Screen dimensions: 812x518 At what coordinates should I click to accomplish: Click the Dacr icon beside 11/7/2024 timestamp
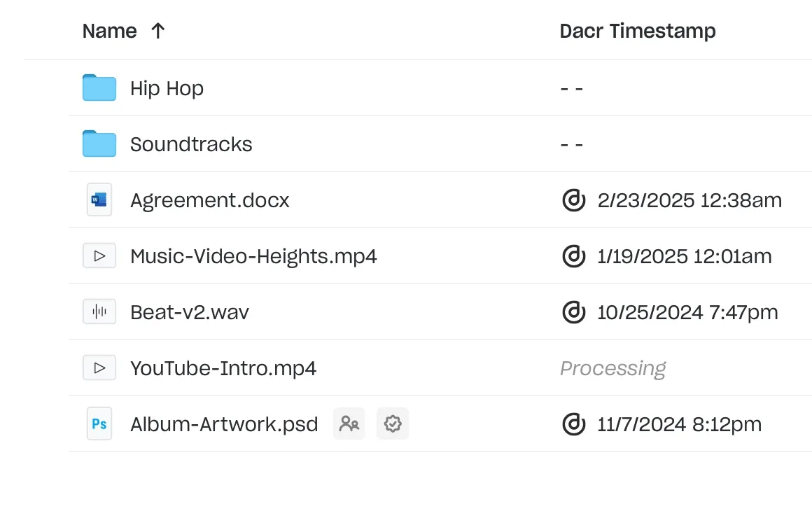click(574, 424)
